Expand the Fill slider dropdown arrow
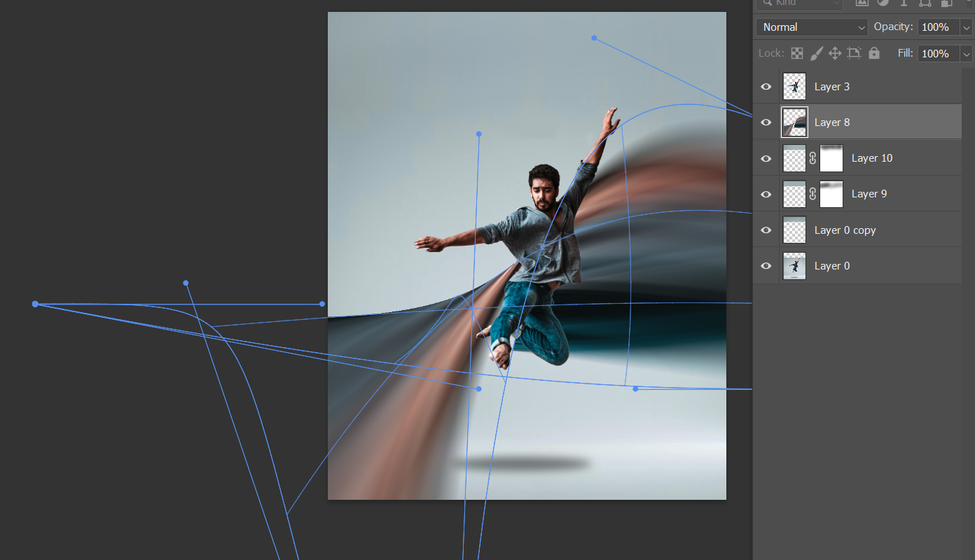Viewport: 975px width, 560px height. pyautogui.click(x=967, y=54)
